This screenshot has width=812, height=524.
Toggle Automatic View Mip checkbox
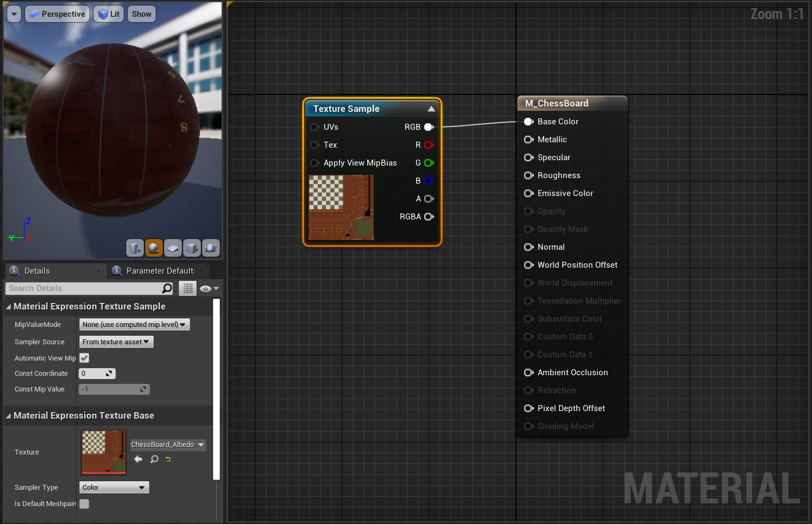click(84, 358)
